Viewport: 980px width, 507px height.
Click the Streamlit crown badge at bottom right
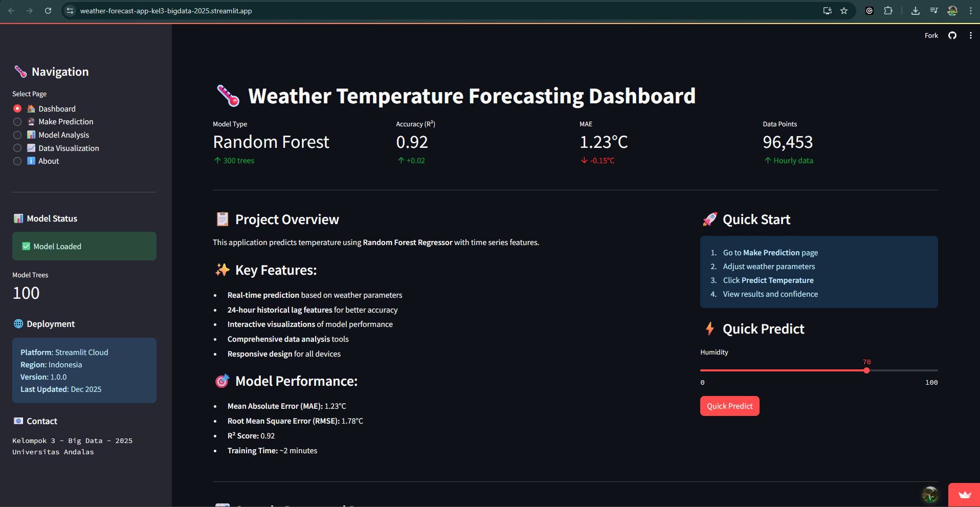pos(964,495)
